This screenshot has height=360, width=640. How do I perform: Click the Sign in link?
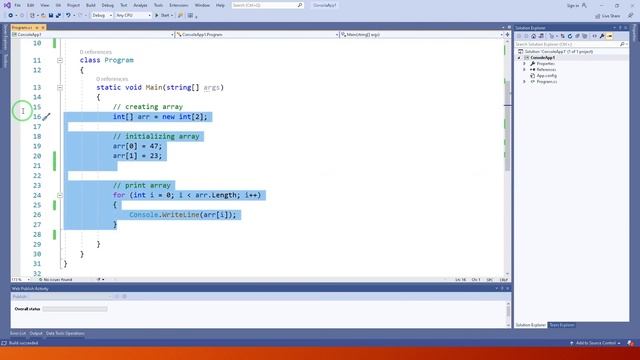tap(576, 6)
